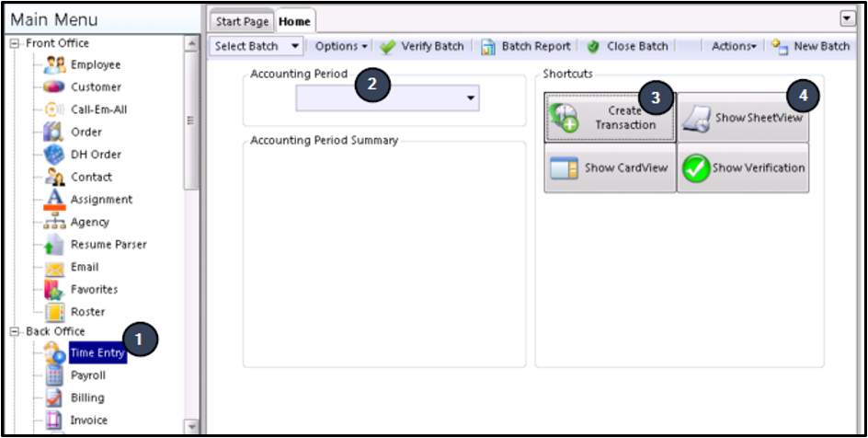Click the Email envelope icon

(54, 268)
